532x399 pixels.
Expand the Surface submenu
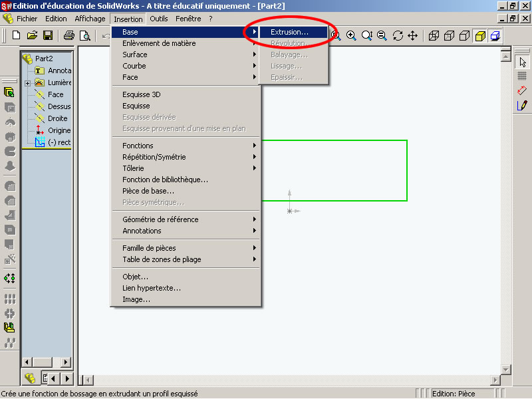pyautogui.click(x=186, y=55)
